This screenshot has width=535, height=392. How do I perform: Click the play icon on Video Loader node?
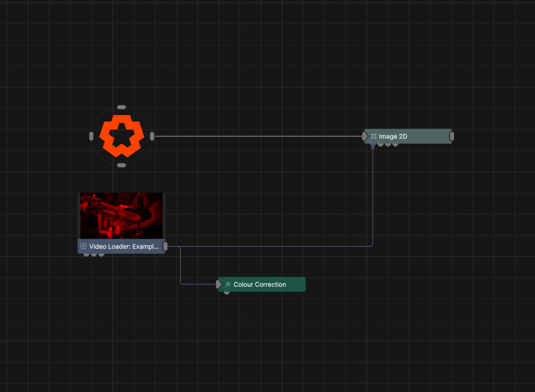83,246
